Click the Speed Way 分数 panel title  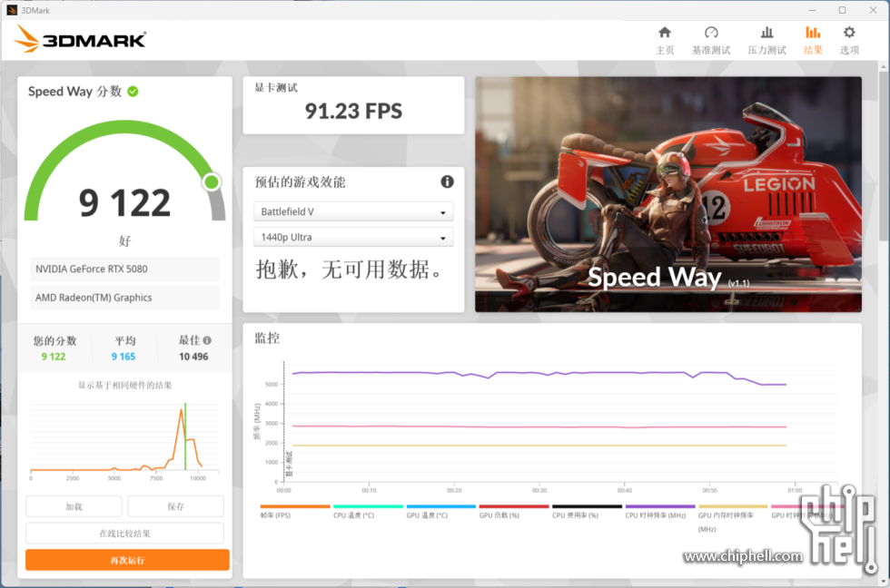74,92
